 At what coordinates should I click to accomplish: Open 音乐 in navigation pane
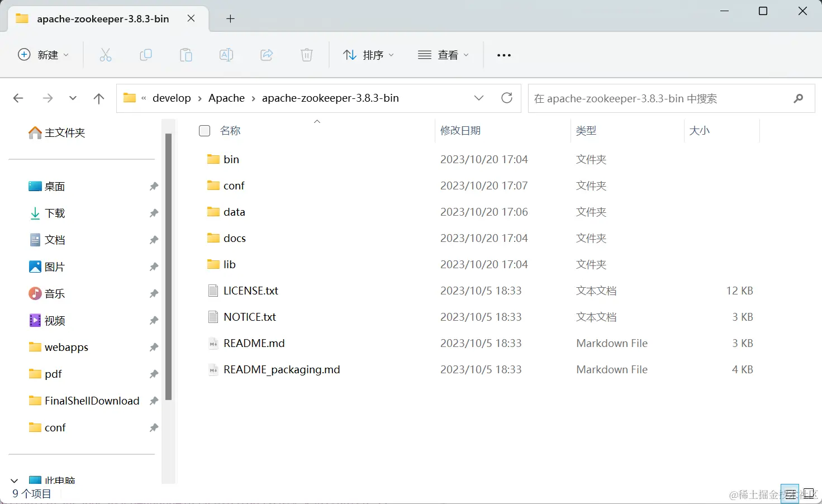coord(47,293)
